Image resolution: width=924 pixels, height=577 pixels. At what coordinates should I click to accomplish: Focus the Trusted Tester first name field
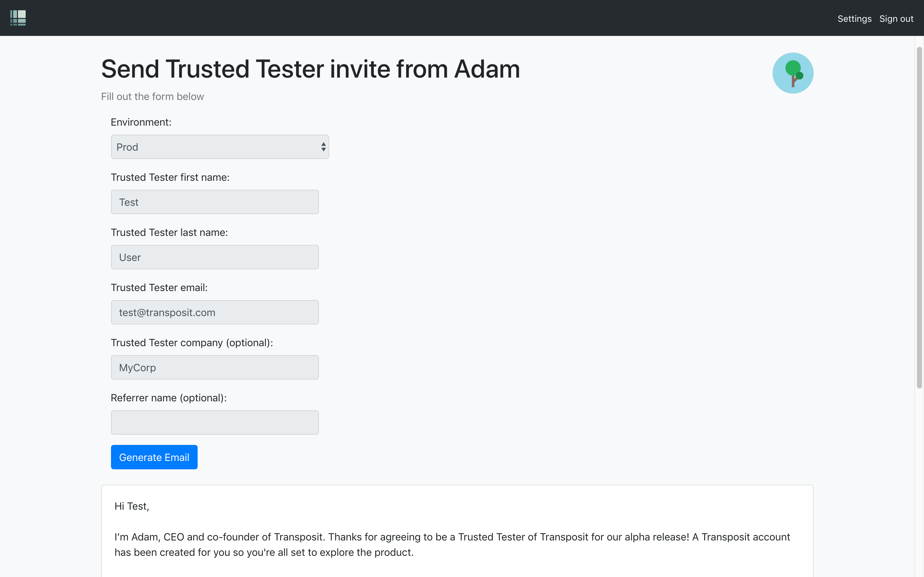click(x=215, y=202)
